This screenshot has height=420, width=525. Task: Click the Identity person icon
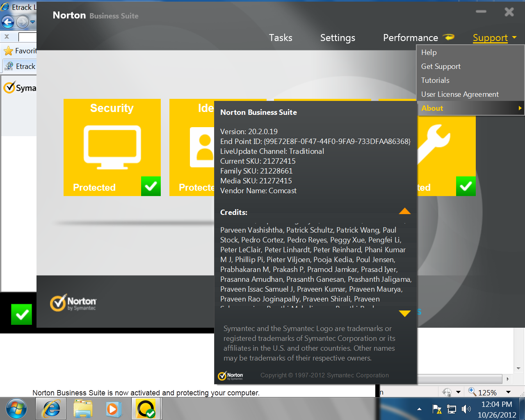(202, 147)
